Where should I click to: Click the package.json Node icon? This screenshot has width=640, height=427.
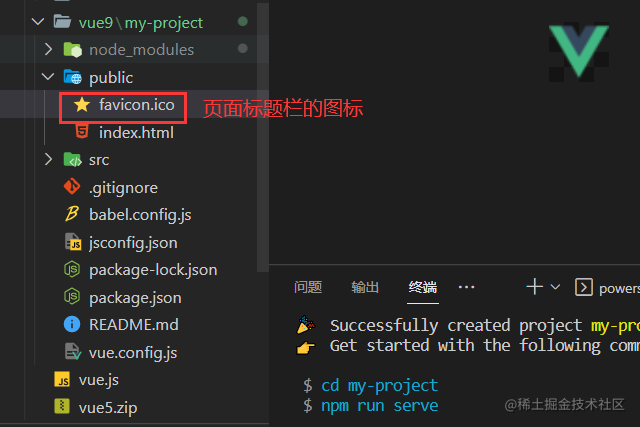point(72,297)
